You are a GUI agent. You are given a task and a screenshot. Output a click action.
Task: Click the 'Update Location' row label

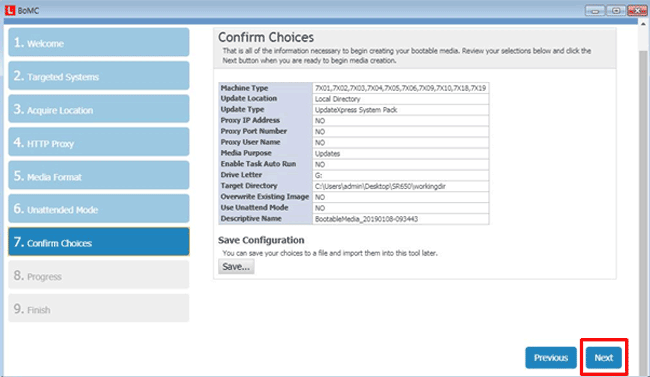click(x=249, y=98)
